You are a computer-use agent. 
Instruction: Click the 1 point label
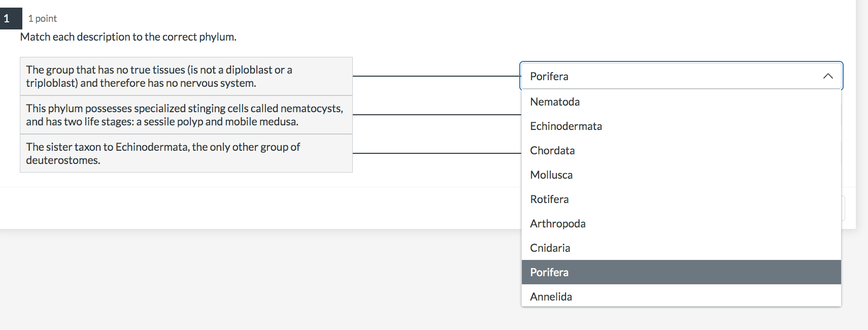(43, 18)
